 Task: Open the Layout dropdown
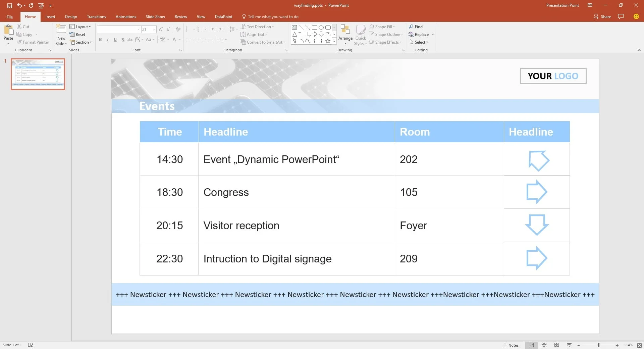click(x=80, y=27)
